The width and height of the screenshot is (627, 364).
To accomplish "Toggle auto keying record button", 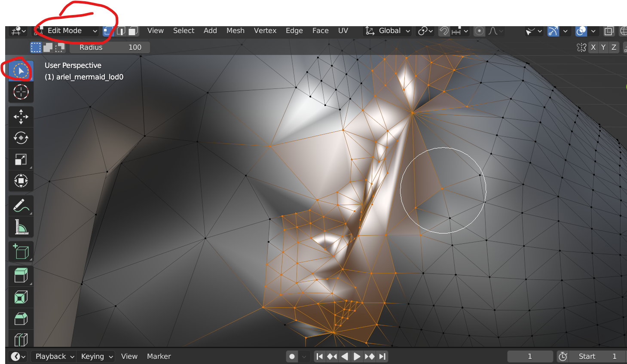I will pyautogui.click(x=292, y=356).
